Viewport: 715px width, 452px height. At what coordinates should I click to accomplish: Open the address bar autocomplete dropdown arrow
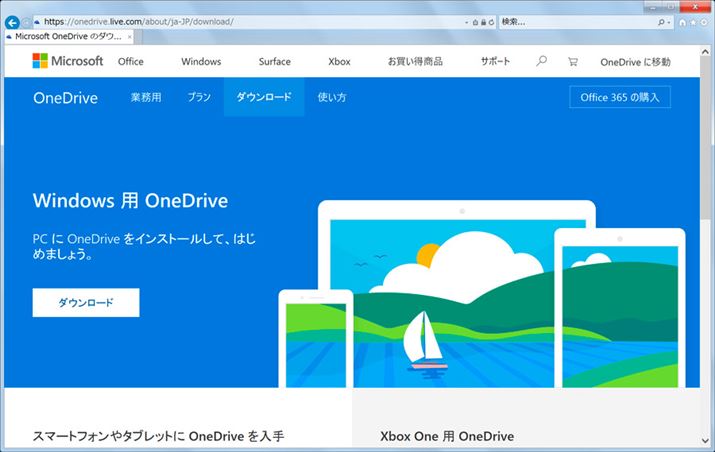(466, 22)
